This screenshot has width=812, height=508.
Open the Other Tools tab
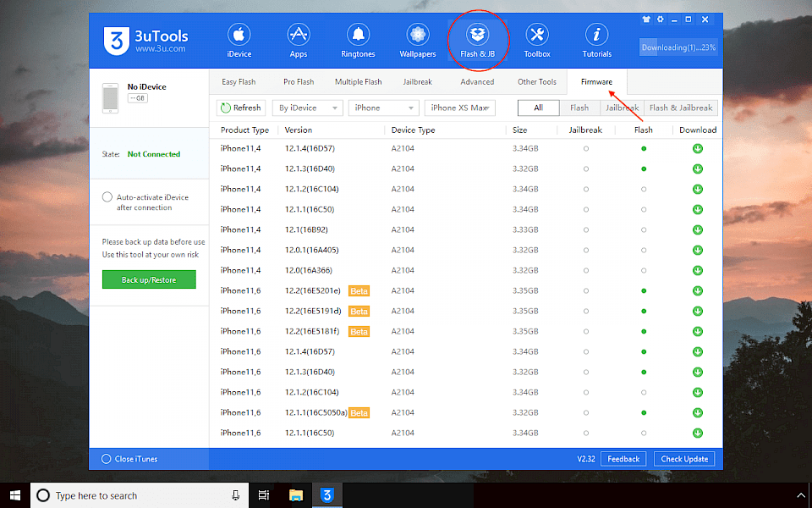click(x=536, y=82)
